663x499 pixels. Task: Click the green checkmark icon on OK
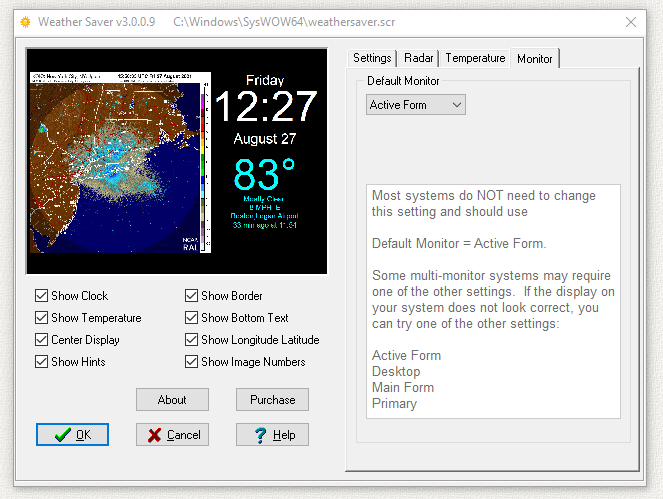[x=63, y=435]
